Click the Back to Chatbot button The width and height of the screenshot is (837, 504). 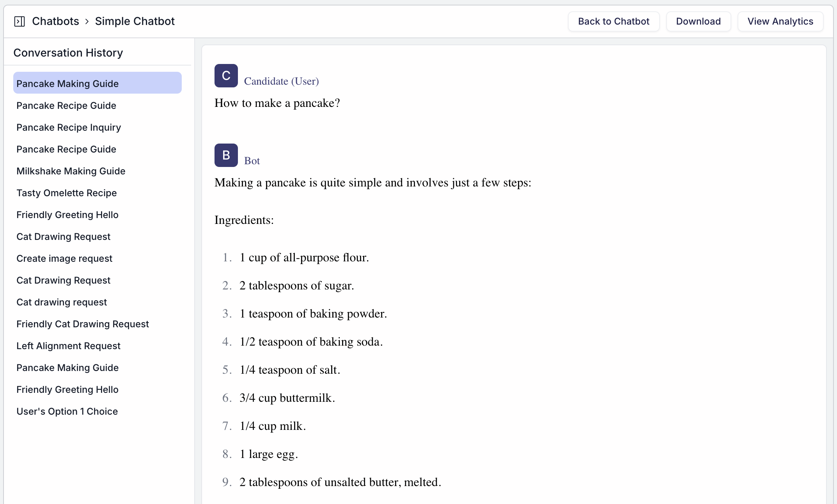[x=613, y=21]
